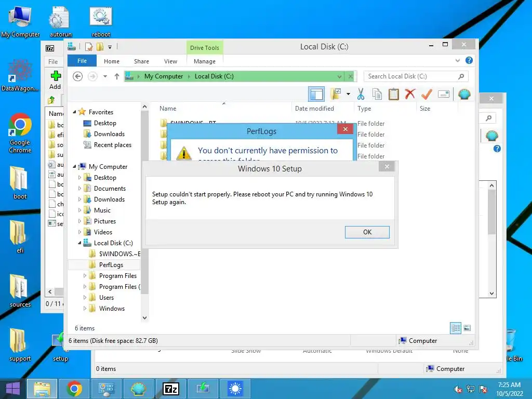The height and width of the screenshot is (399, 532).
Task: Sort by the Date modified column
Action: [x=314, y=109]
